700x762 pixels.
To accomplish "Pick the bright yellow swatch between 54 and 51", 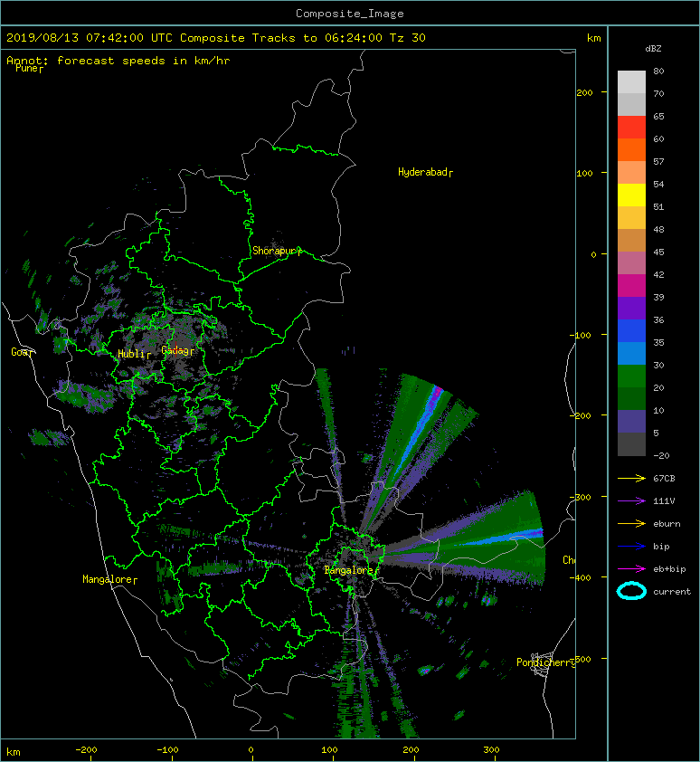I will (631, 195).
